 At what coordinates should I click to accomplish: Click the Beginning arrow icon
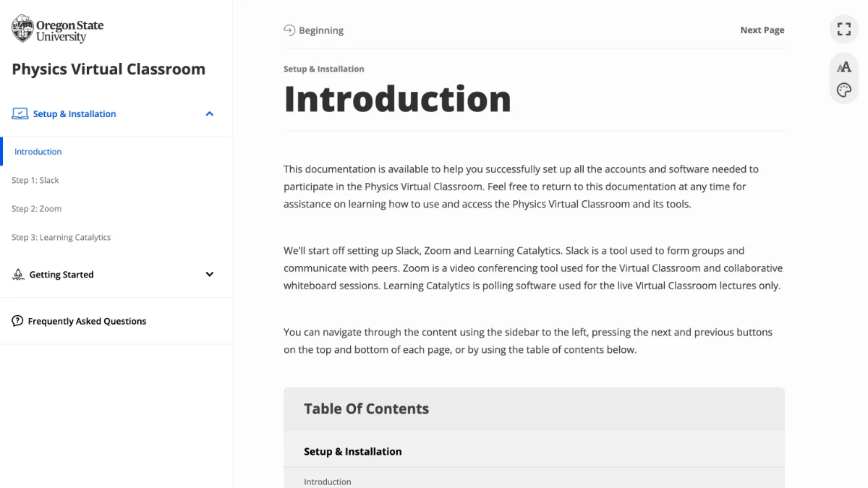289,30
